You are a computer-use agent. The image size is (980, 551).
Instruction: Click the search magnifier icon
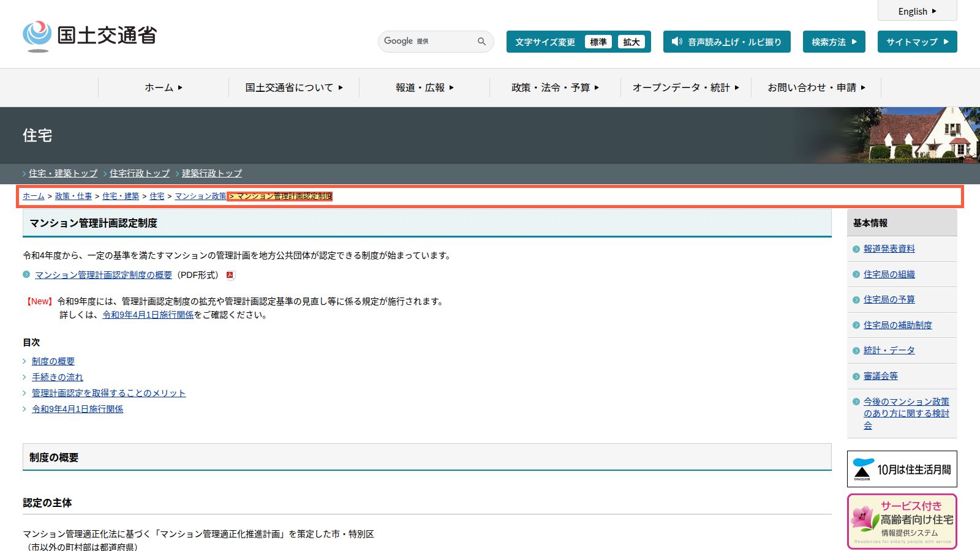point(481,42)
